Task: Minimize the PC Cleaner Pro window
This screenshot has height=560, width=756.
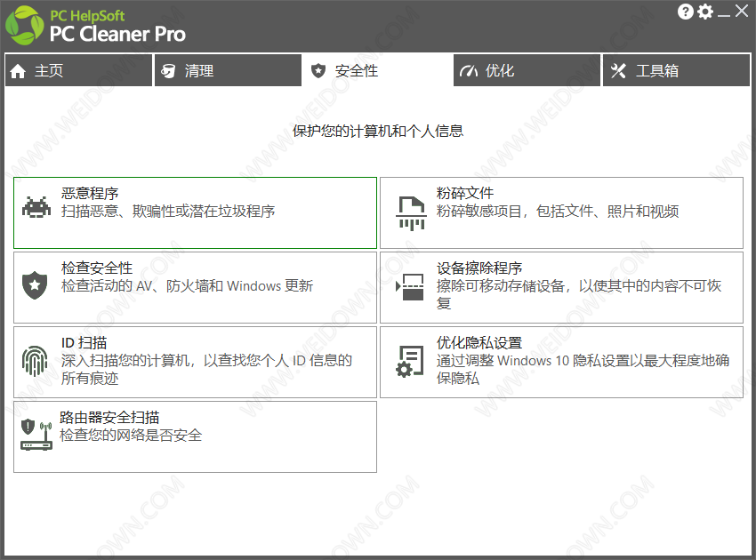Action: tap(724, 12)
